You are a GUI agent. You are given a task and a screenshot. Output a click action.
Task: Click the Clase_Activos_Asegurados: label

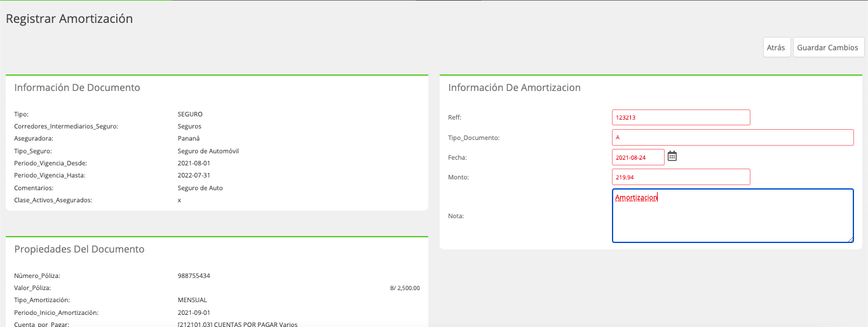pos(53,200)
